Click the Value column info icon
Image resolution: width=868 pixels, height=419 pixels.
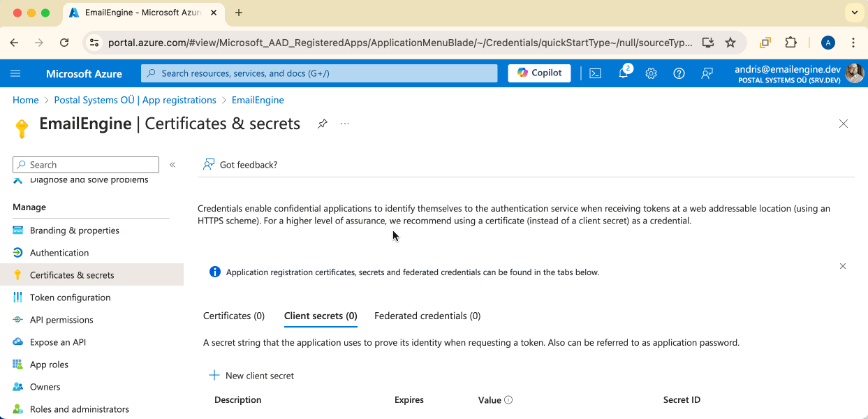pyautogui.click(x=508, y=400)
